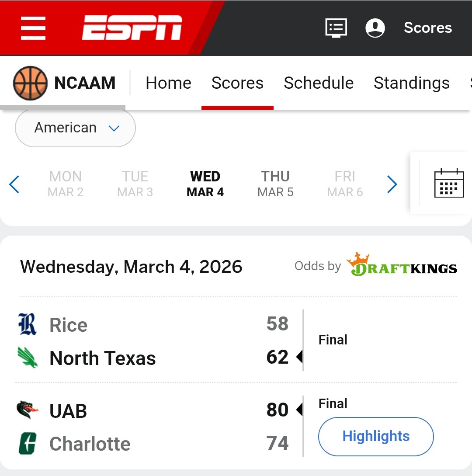This screenshot has width=472, height=476.
Task: Tap the North Texas team logo
Action: [x=28, y=357]
